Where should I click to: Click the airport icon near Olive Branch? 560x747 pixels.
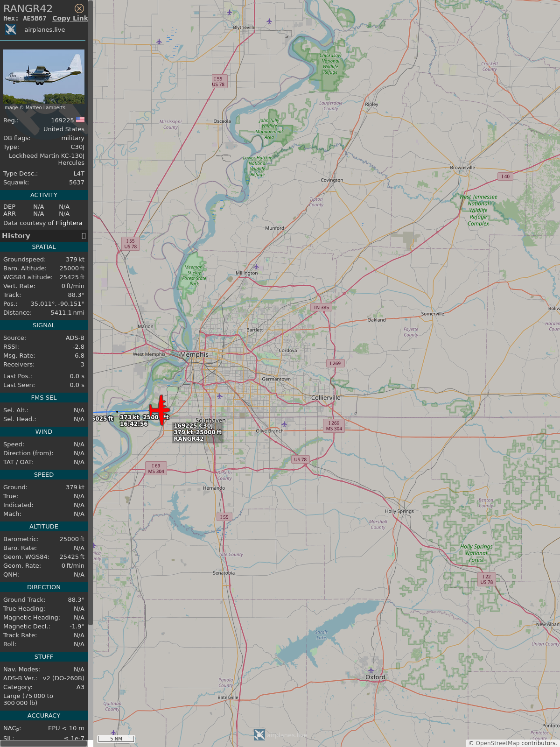284,424
